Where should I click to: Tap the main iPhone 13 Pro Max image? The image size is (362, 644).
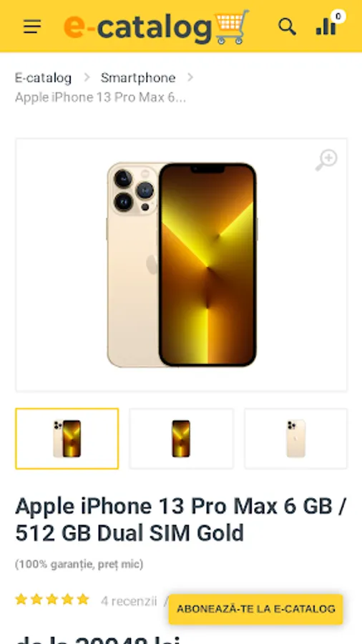click(x=182, y=265)
